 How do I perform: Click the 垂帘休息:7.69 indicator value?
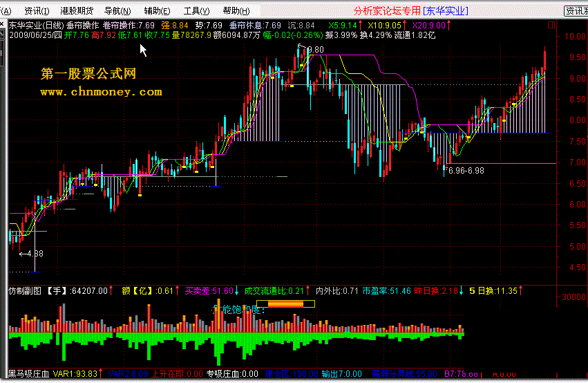click(255, 26)
